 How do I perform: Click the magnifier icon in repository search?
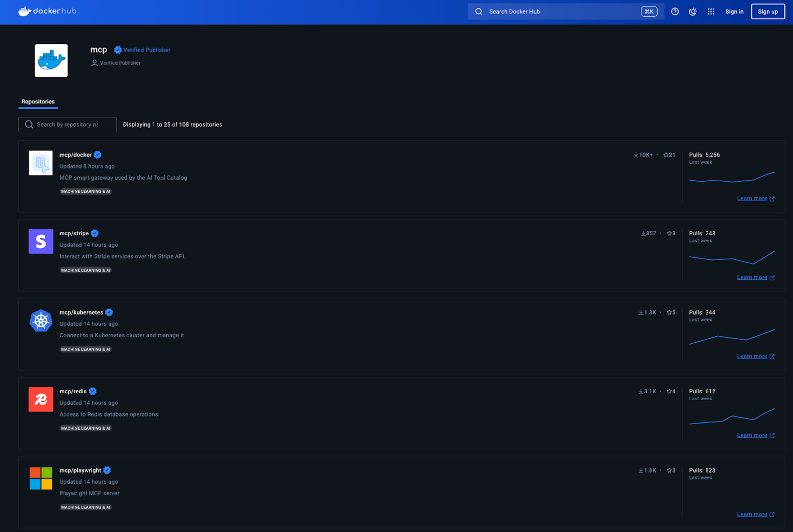(x=29, y=124)
